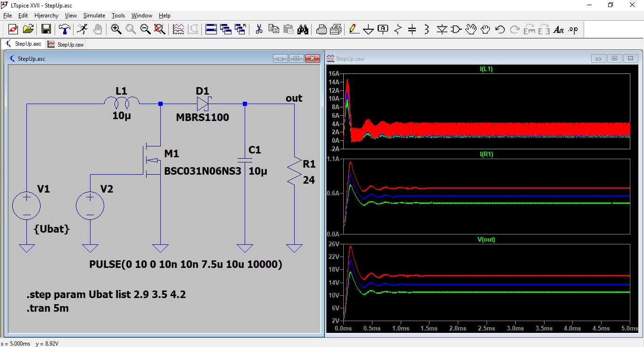This screenshot has width=644, height=347.
Task: Click the Close All windows toolbar icon
Action: [x=240, y=29]
